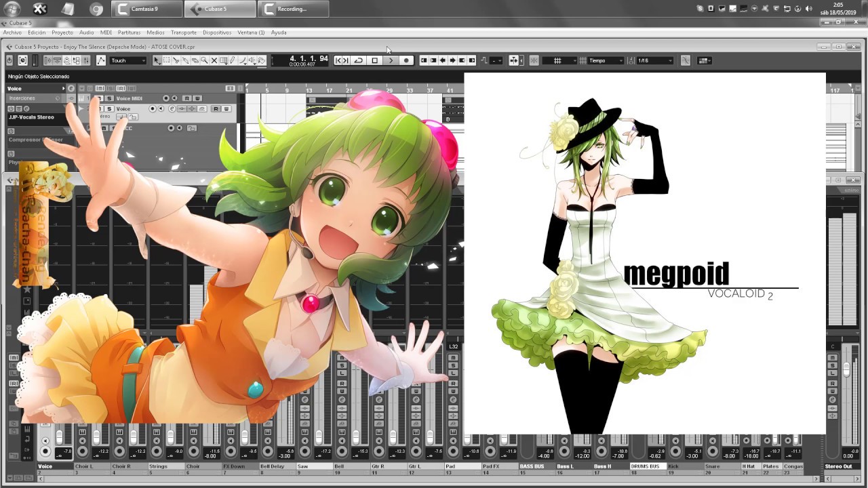Open the grid type dropdown showing Tiempo
This screenshot has width=868, height=488.
[x=605, y=60]
